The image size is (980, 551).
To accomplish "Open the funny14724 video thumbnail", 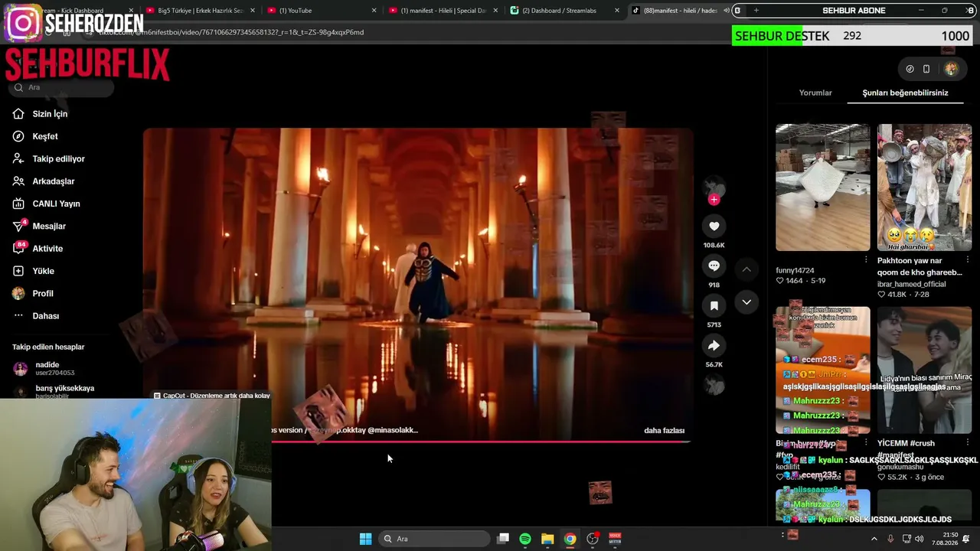I will pyautogui.click(x=823, y=187).
